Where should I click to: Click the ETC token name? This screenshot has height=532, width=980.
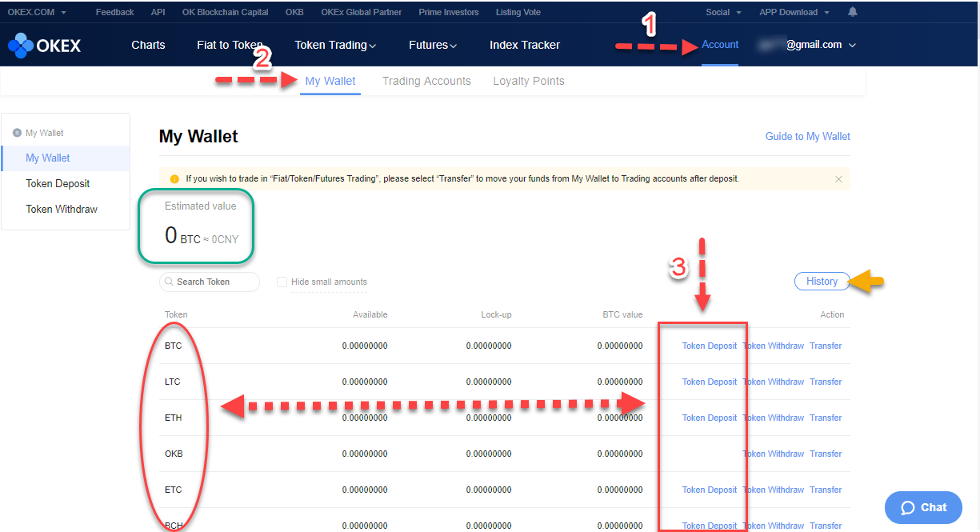(x=173, y=490)
